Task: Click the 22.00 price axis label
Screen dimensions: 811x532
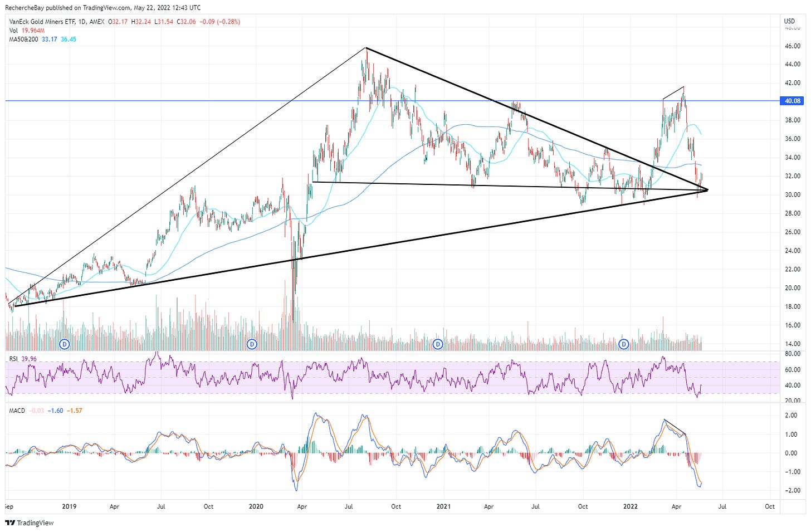Action: [x=793, y=269]
